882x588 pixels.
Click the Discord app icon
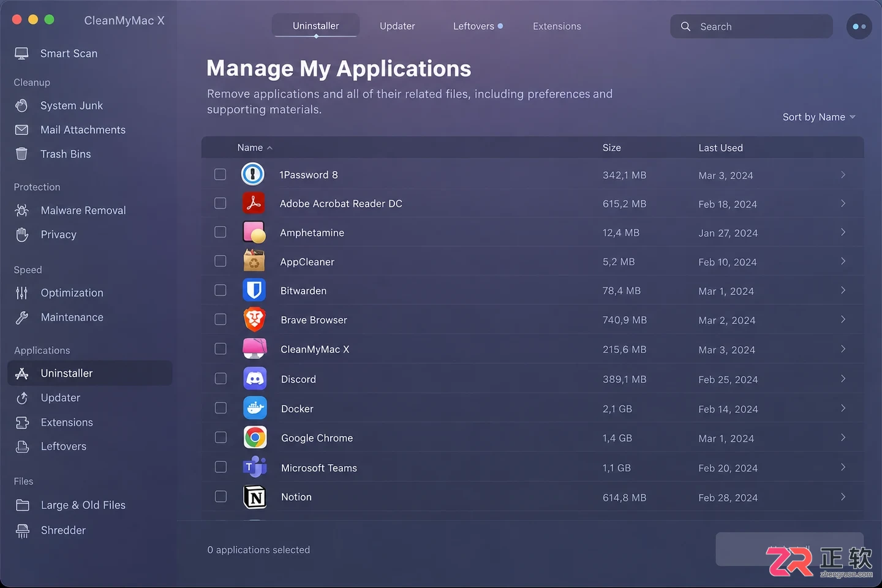coord(255,379)
